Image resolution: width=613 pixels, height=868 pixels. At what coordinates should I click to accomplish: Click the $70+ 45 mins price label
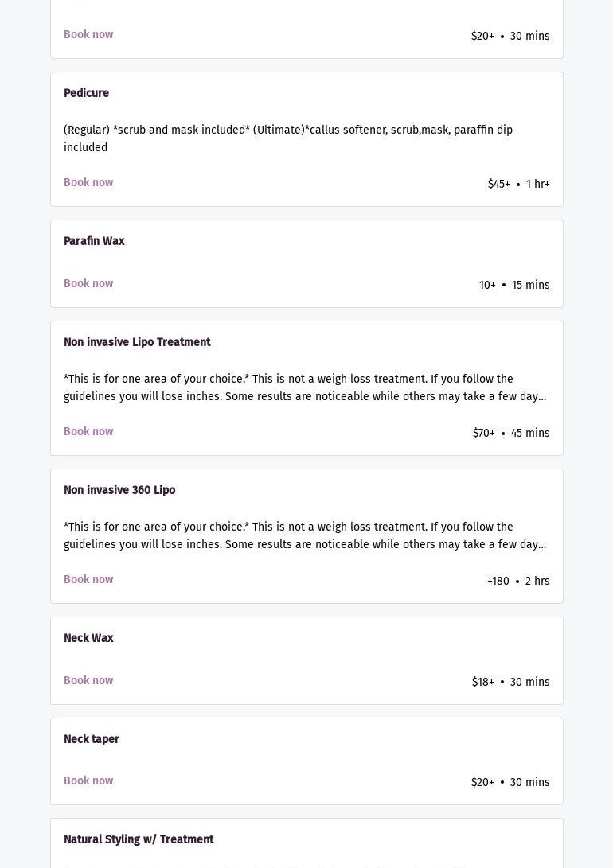click(x=510, y=433)
